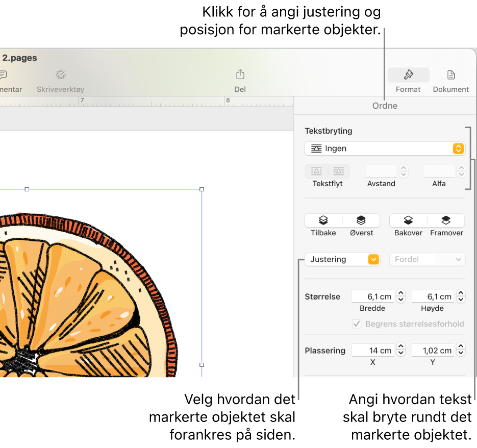The width and height of the screenshot is (477, 448).
Task: Click the top-right handle of selected image
Action: tap(202, 189)
